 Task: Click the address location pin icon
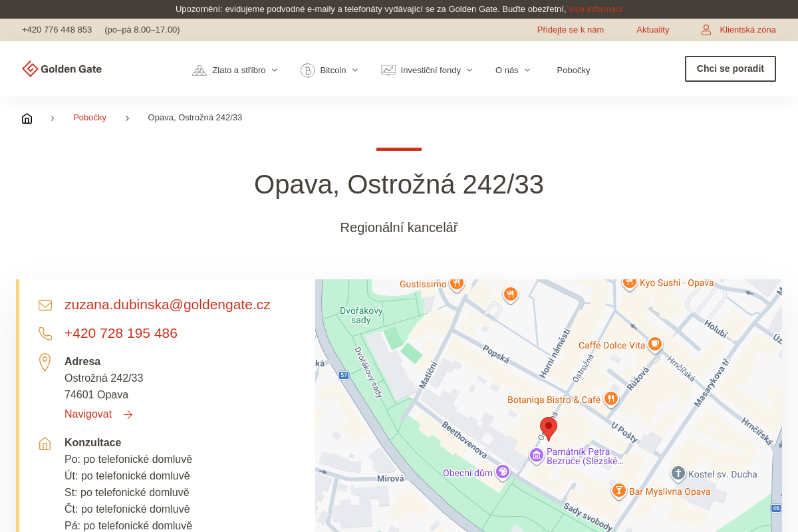tap(45, 362)
